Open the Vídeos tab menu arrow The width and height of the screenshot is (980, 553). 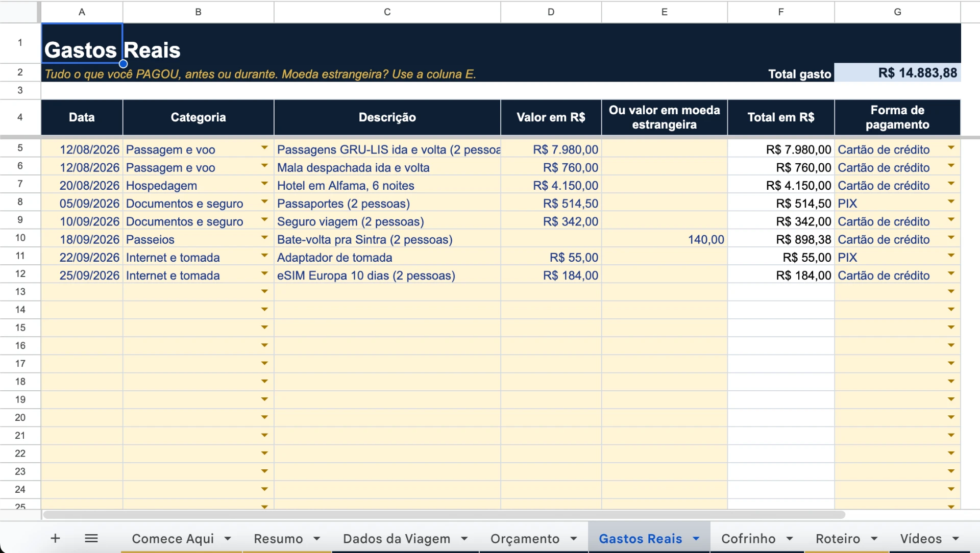click(955, 539)
